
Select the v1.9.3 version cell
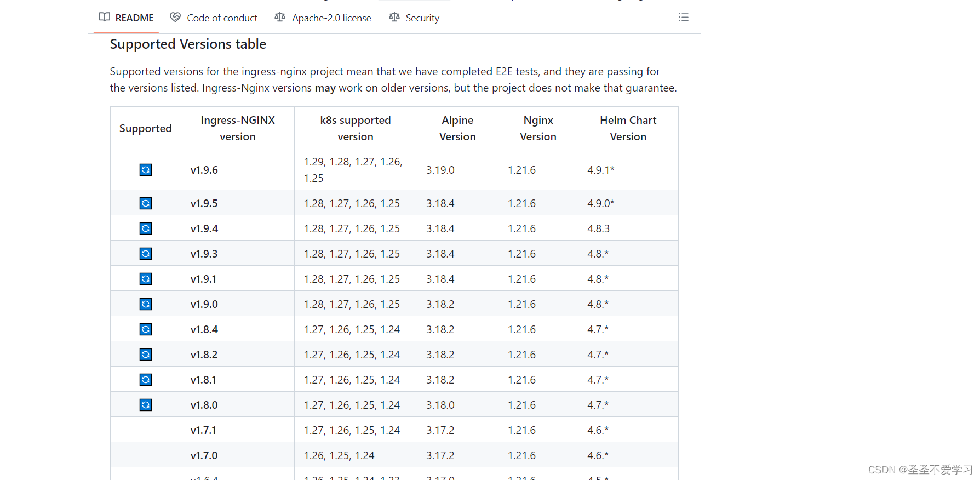(x=238, y=254)
